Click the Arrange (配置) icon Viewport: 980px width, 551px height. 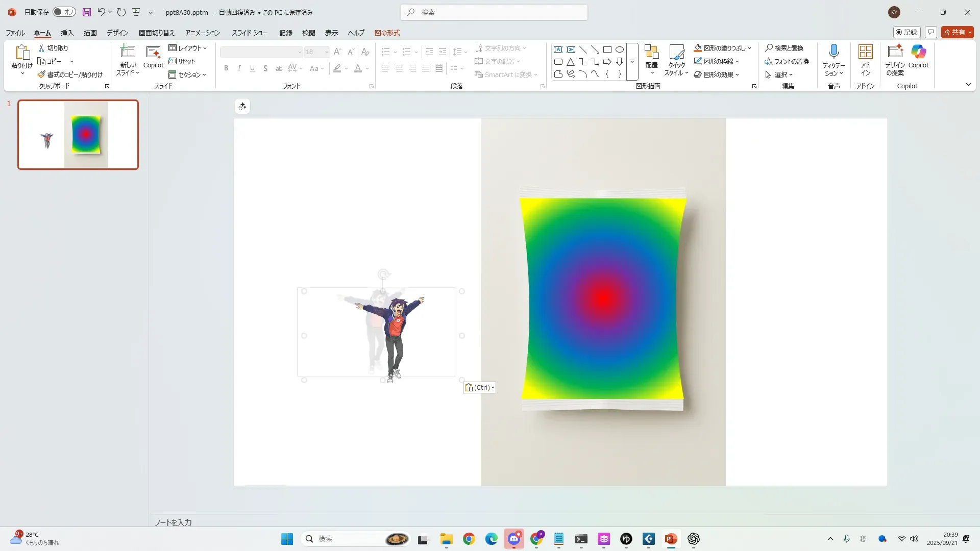click(x=651, y=52)
